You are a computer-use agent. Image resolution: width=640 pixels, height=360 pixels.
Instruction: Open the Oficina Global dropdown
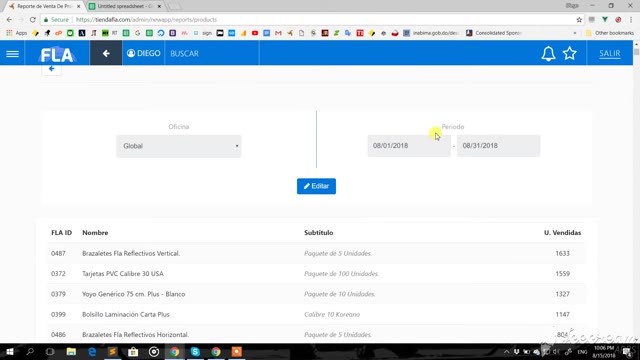click(x=179, y=146)
